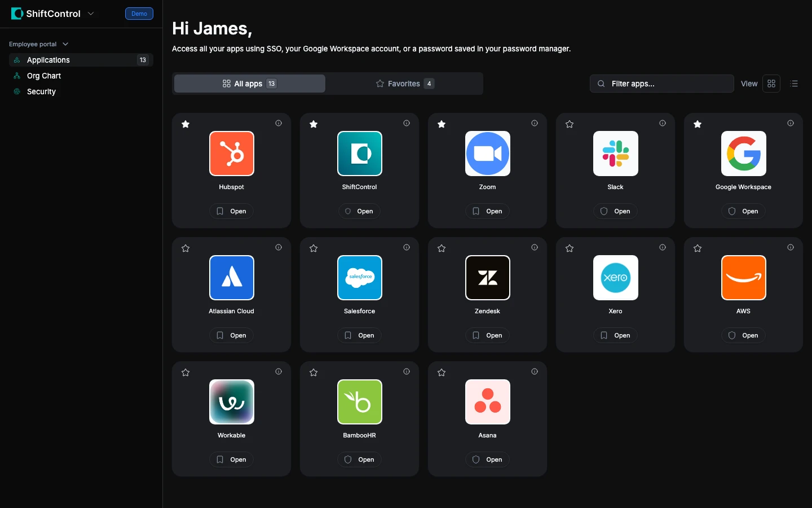Screen dimensions: 812x508
Task: Show info for the Asana card
Action: 535,371
